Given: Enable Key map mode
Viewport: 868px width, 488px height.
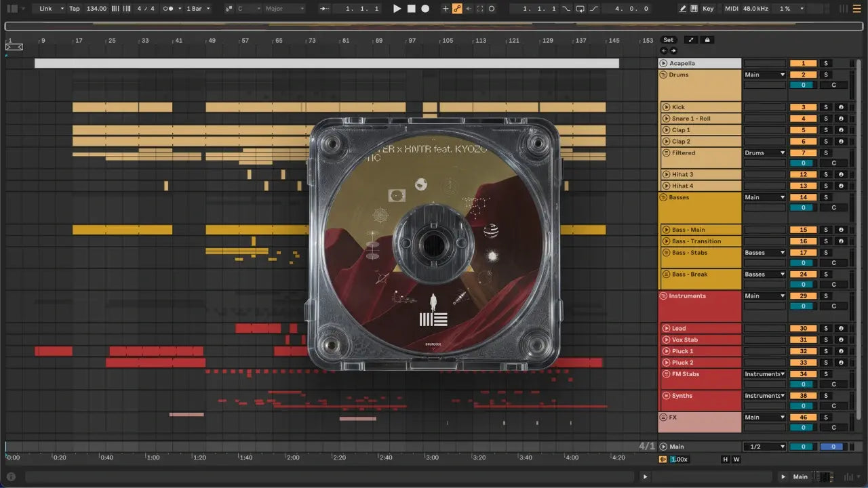Looking at the screenshot, I should [708, 9].
